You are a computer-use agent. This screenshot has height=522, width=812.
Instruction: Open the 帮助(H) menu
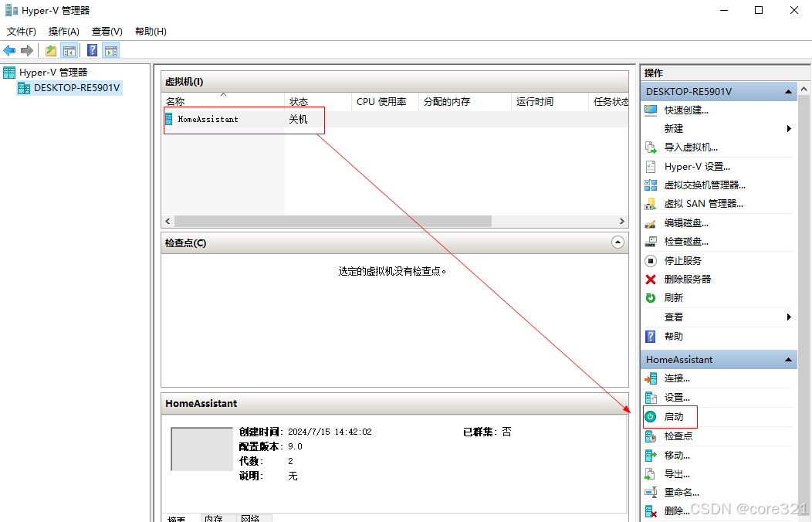point(151,31)
